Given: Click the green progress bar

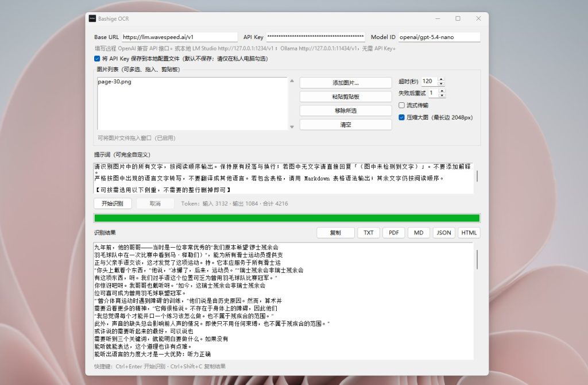Looking at the screenshot, I should point(287,218).
